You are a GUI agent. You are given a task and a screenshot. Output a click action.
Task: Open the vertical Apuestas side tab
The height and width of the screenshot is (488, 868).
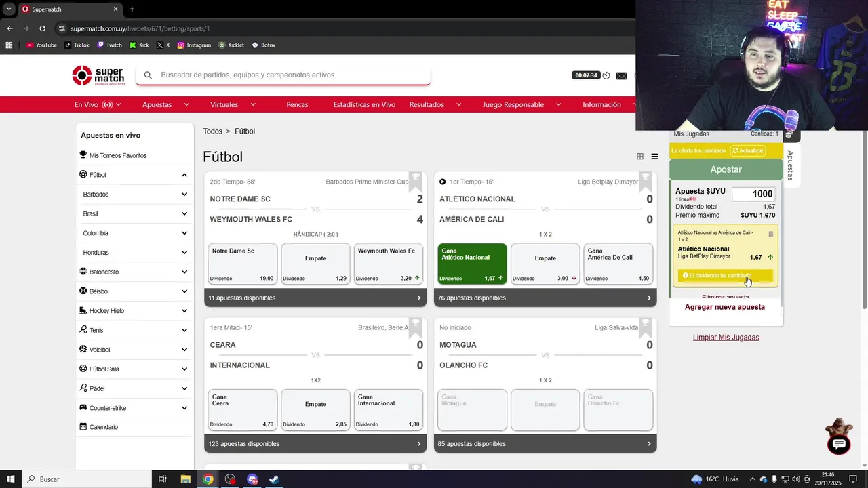pyautogui.click(x=790, y=165)
